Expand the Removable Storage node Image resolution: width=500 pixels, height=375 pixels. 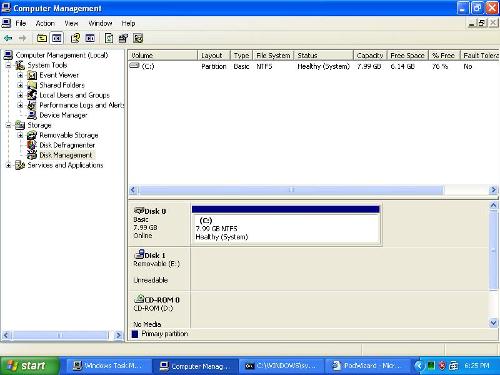click(x=20, y=135)
